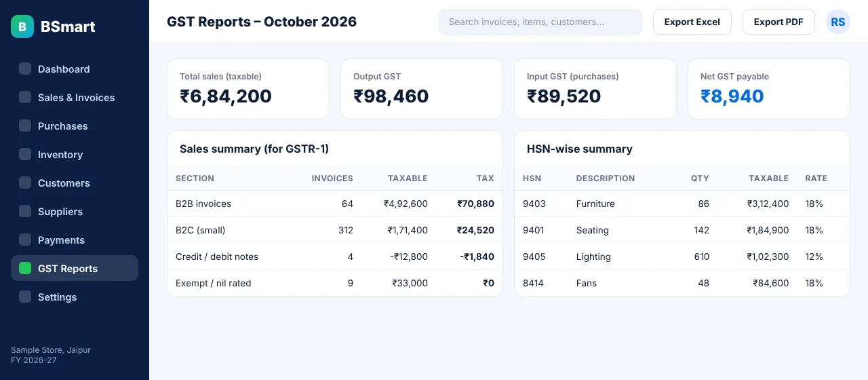Click HSN taxable value ₹3,12,400
Image resolution: width=868 pixels, height=380 pixels.
[x=768, y=204]
